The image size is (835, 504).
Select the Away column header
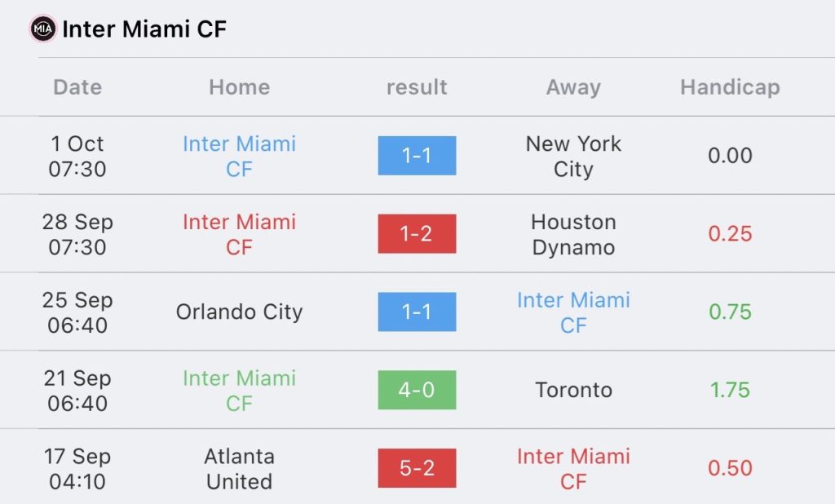[x=573, y=87]
